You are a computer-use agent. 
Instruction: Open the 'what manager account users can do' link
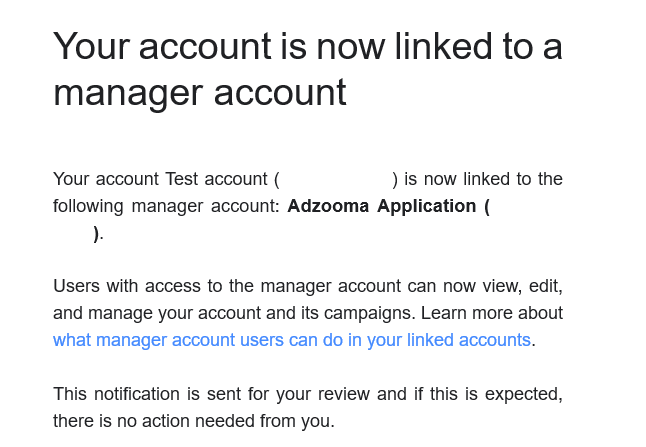[x=292, y=340]
